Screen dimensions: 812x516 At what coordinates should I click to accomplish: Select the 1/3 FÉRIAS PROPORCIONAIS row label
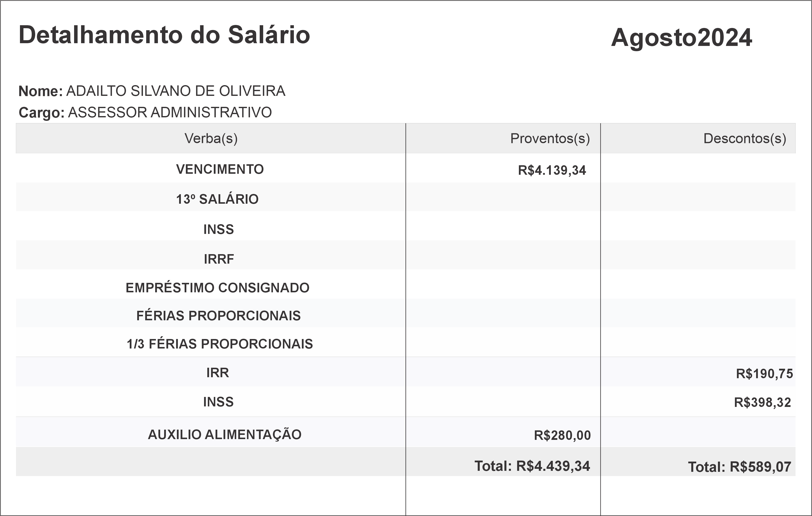220,344
